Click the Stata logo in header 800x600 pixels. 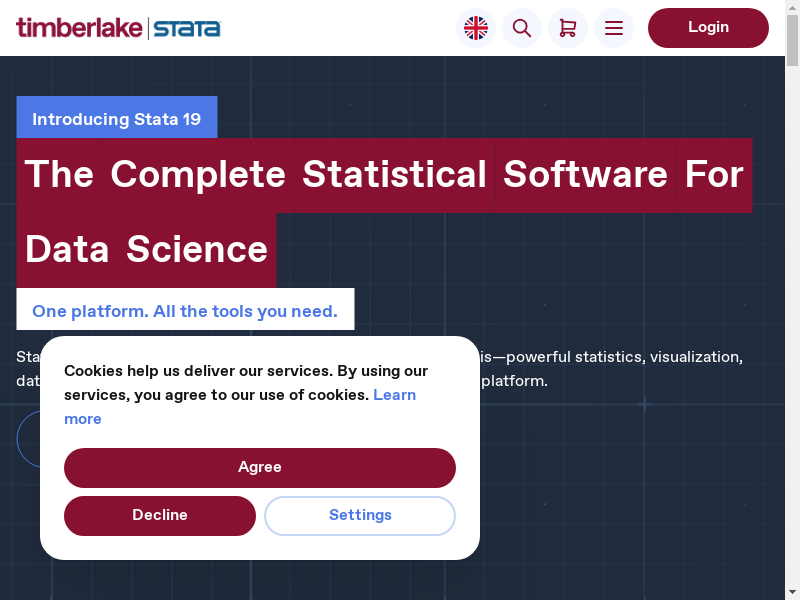187,28
